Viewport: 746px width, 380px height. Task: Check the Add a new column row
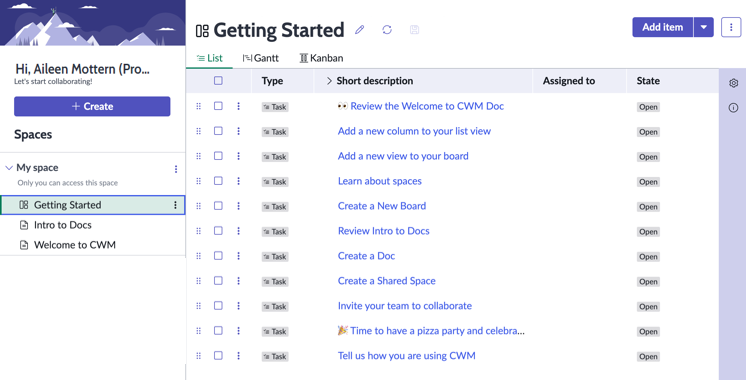[218, 131]
